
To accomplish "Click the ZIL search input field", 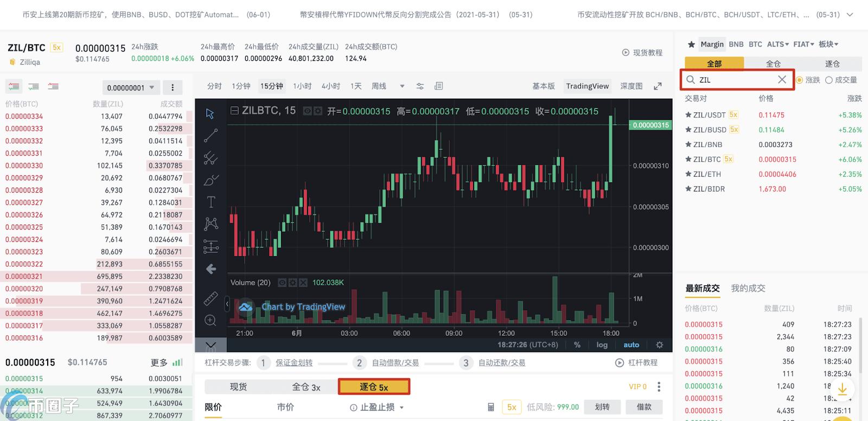I will tap(735, 80).
